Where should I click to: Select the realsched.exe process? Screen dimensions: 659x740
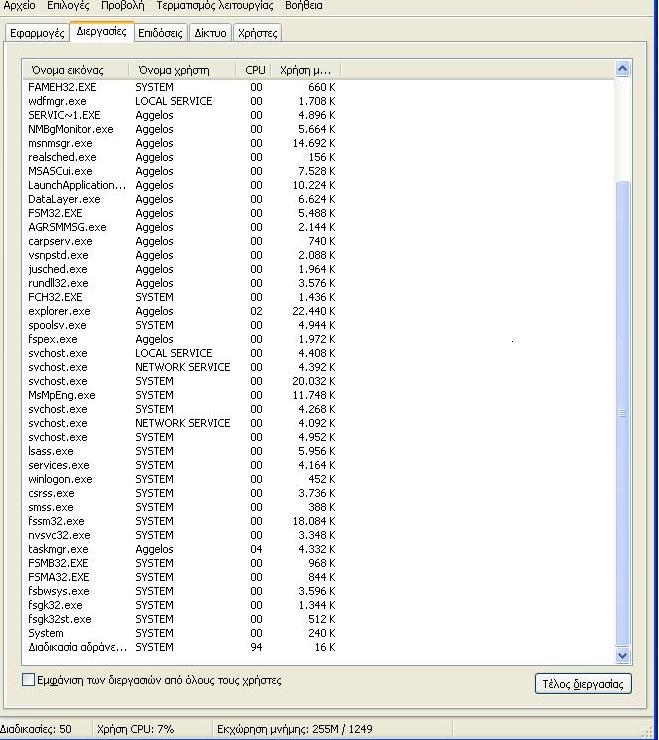coord(181,157)
